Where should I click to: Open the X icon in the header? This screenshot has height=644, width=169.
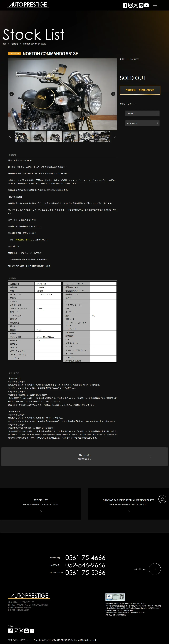pos(136,5)
